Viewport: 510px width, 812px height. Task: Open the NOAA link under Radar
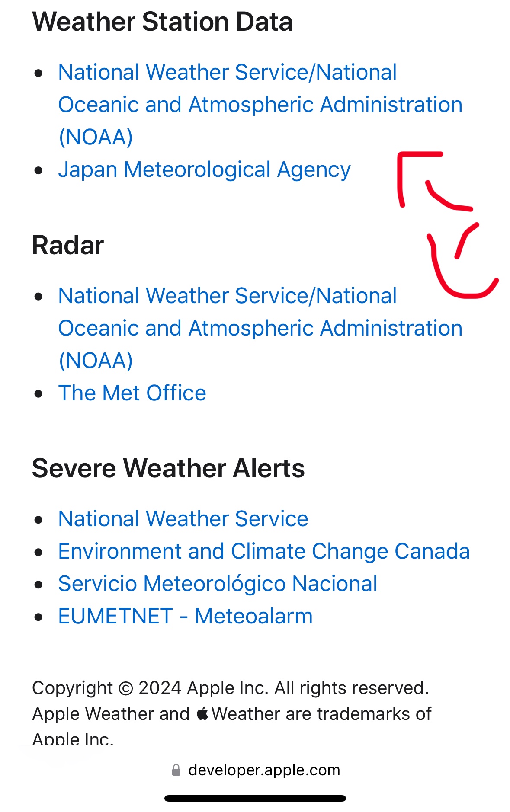[x=260, y=328]
